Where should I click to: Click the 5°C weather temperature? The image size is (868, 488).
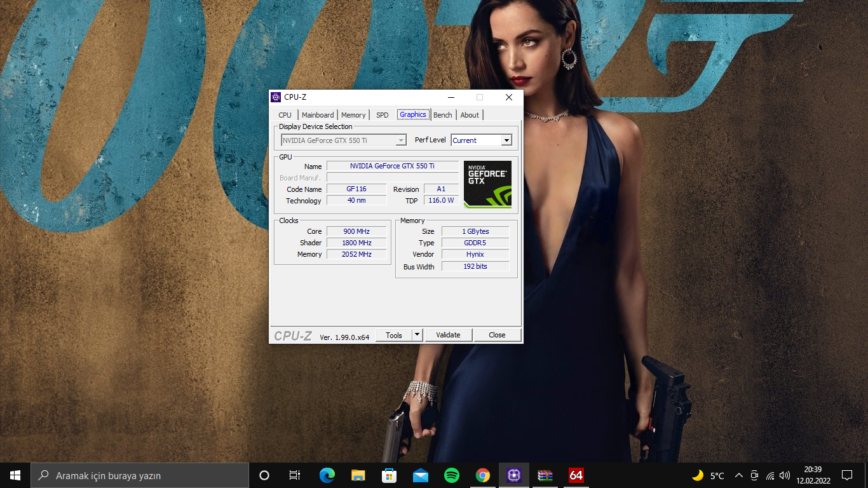(717, 475)
